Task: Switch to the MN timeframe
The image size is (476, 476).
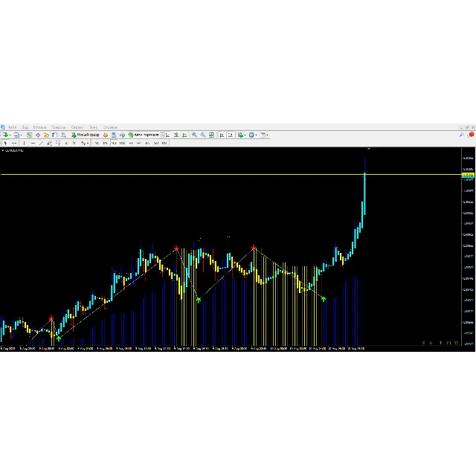Action: tap(164, 143)
